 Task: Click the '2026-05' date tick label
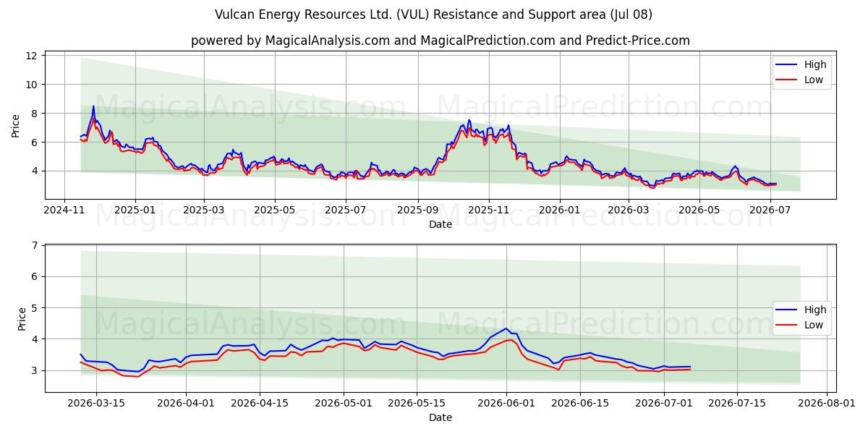coord(699,210)
